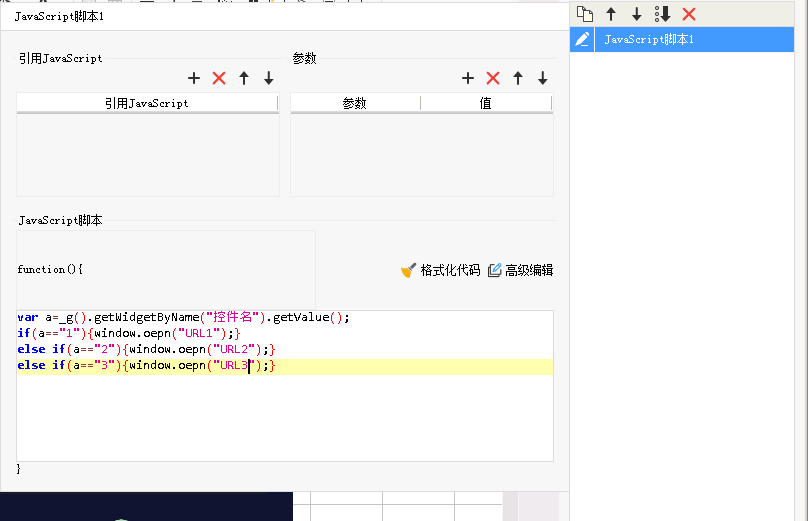Delete the selected parameter row
808x521 pixels.
click(493, 78)
